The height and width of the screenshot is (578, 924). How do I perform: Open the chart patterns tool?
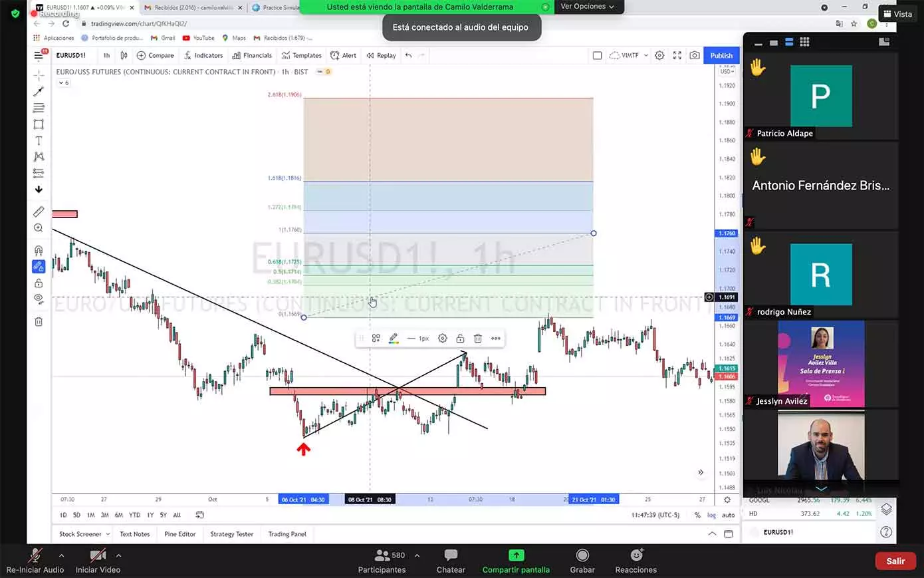click(x=39, y=156)
